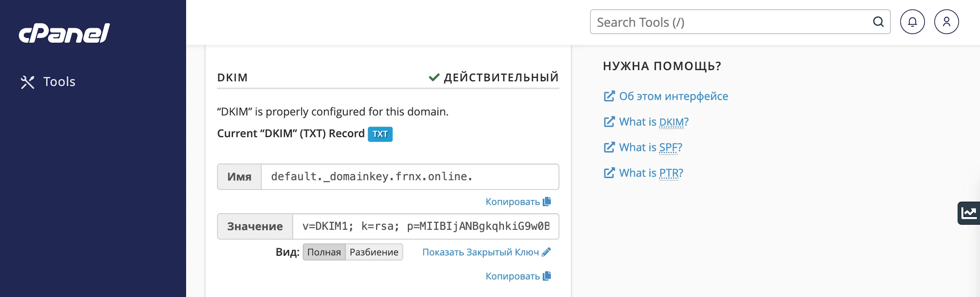Viewport: 980px width, 297px height.
Task: Open the Tools menu item
Action: point(59,82)
